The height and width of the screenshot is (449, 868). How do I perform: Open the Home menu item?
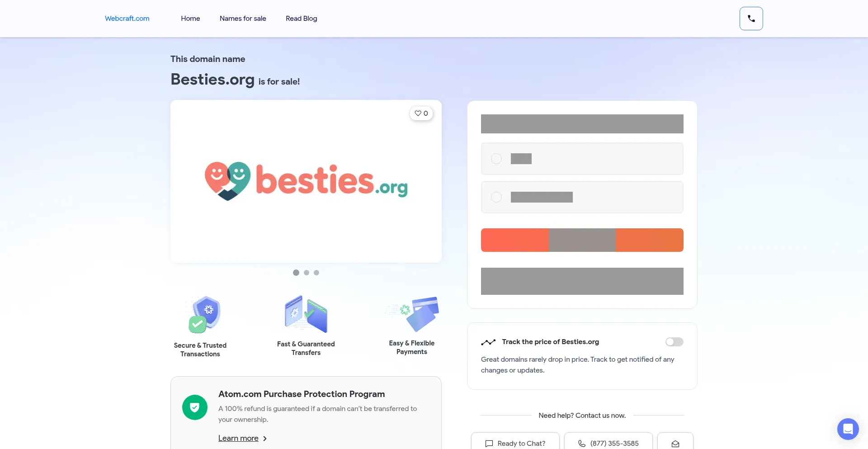tap(190, 19)
